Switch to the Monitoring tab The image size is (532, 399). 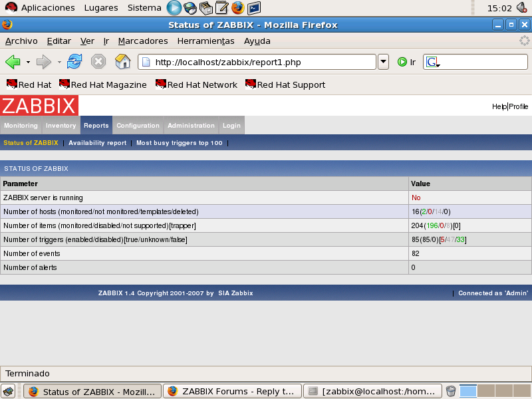(x=21, y=125)
